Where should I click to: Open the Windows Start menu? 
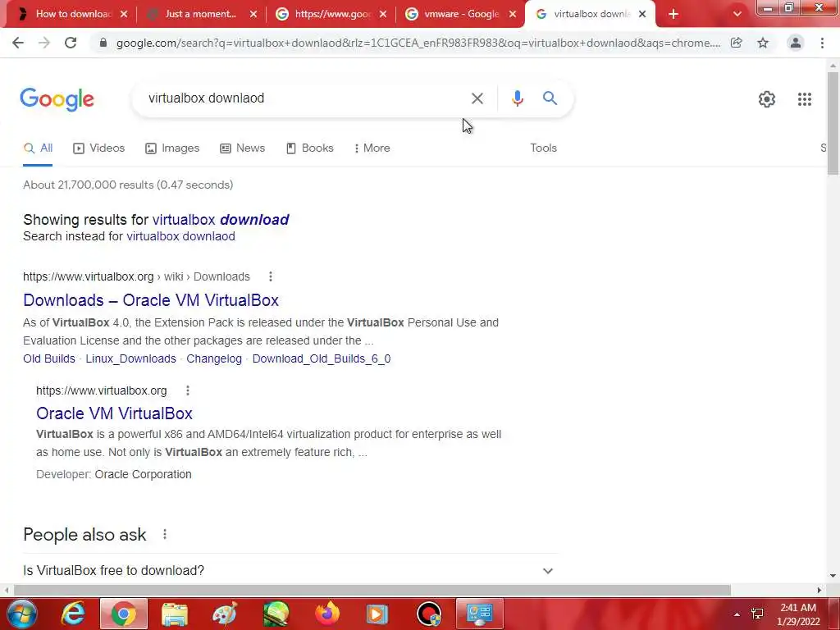[21, 614]
